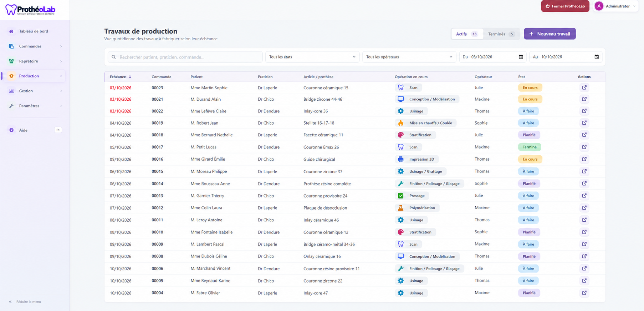The width and height of the screenshot is (644, 311).
Task: Click the calendar icon in the Du date field
Action: click(521, 57)
